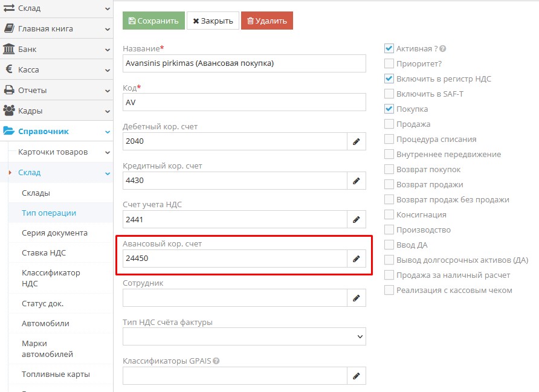Open account picker for Счет учета НДС

[356, 220]
